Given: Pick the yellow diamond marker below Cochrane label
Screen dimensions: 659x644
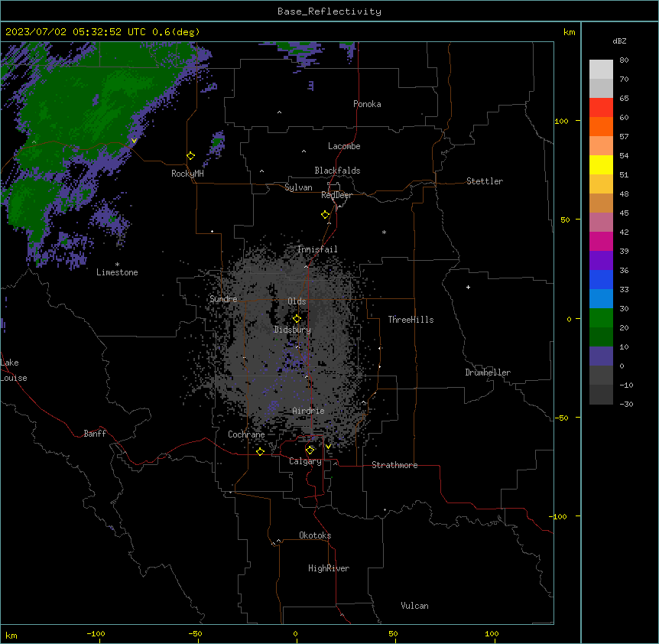Looking at the screenshot, I should [x=260, y=451].
